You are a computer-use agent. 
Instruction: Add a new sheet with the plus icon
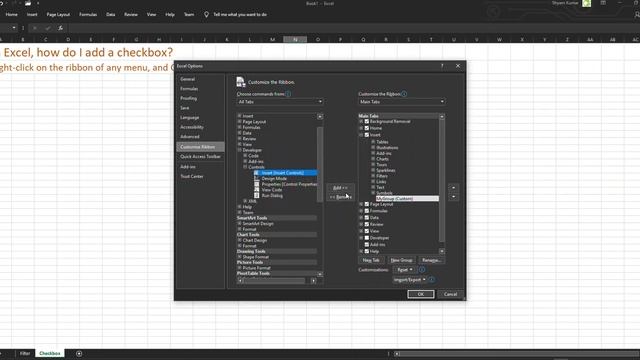(x=79, y=353)
